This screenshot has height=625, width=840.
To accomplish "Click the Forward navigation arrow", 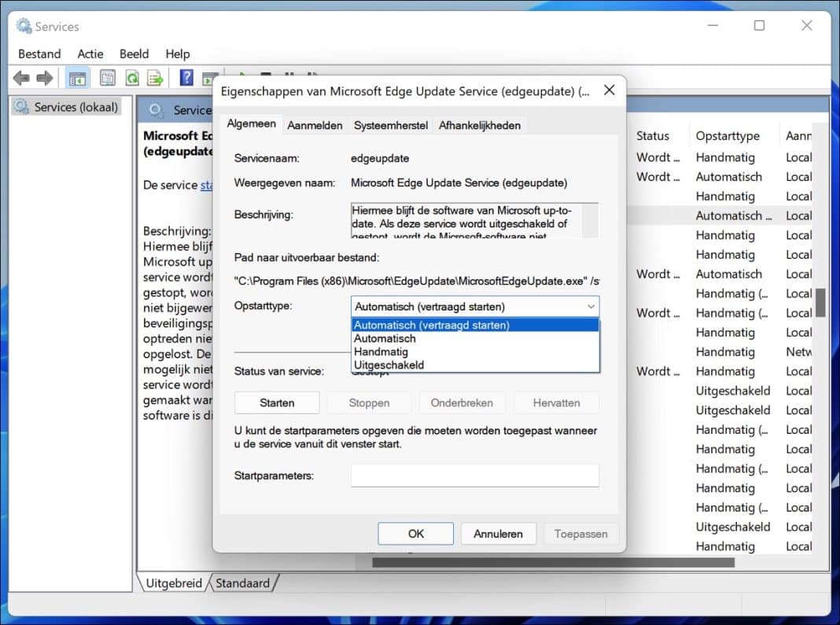I will pos(45,78).
